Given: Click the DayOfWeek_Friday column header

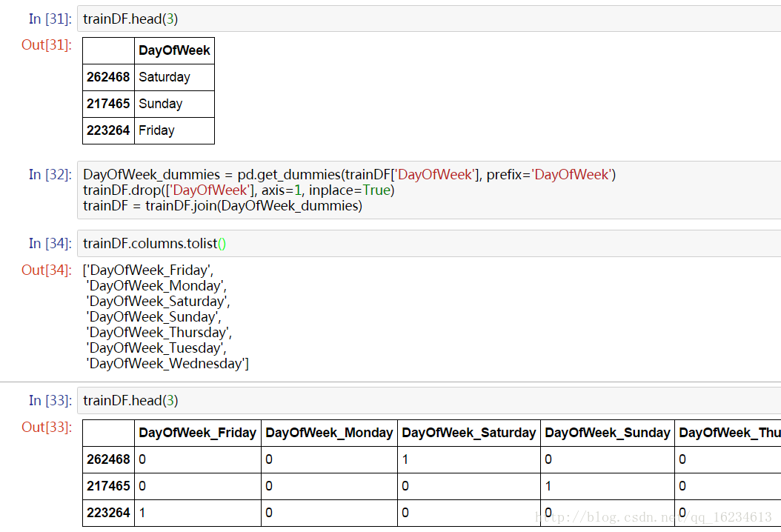Looking at the screenshot, I should (x=198, y=433).
